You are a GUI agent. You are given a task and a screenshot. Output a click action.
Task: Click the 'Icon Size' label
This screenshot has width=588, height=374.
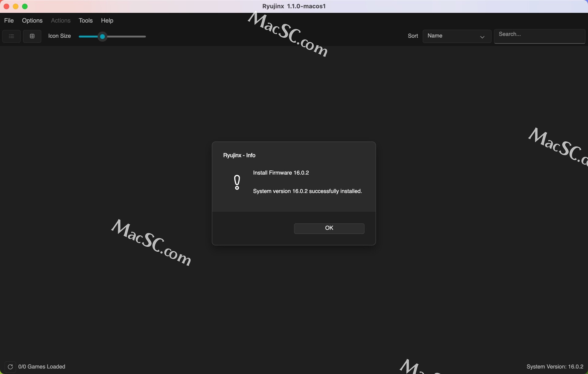[x=60, y=36]
